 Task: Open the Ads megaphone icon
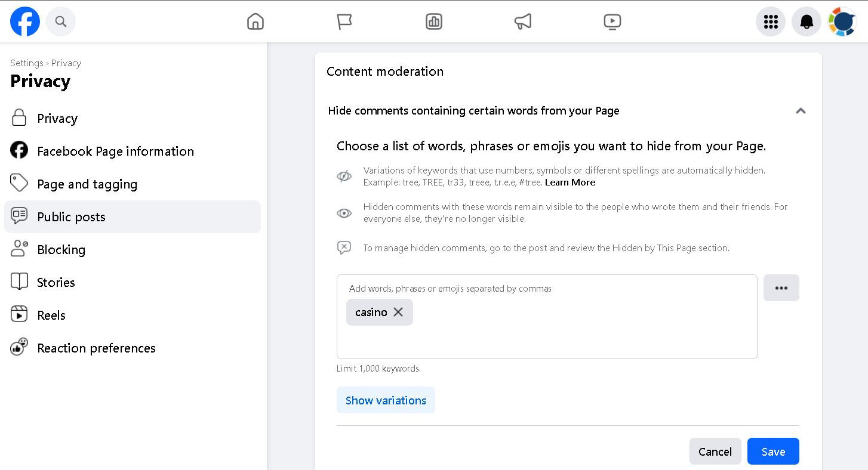[x=523, y=21]
